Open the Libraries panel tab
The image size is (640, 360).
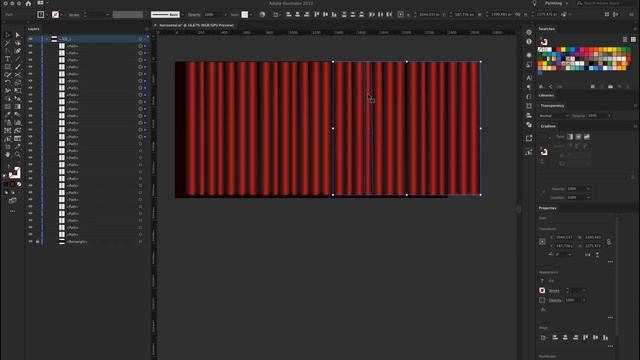tap(546, 96)
